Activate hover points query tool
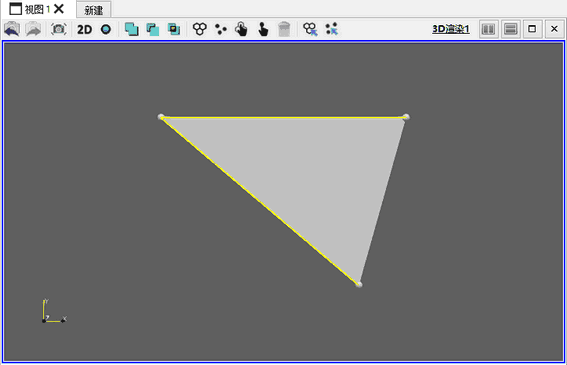This screenshot has width=567, height=365. [331, 29]
